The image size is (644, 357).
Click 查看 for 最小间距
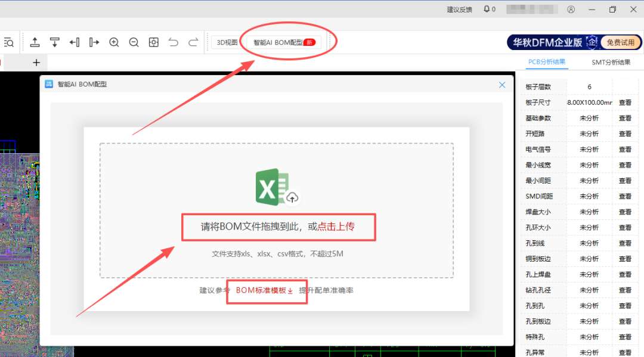coord(625,181)
